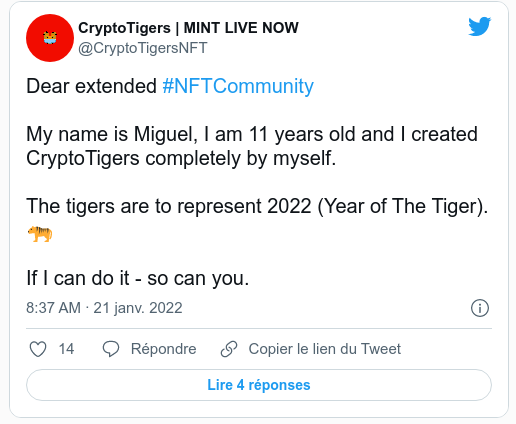Viewport: 516px width, 424px height.
Task: Open the #NFTCommunity hashtag
Action: [238, 86]
